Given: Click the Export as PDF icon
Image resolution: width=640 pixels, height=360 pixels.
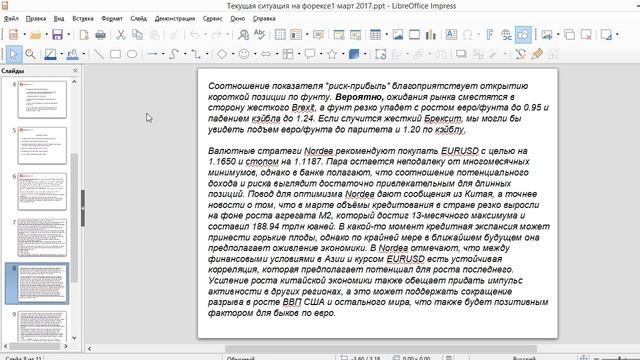Looking at the screenshot, I should 84,35.
